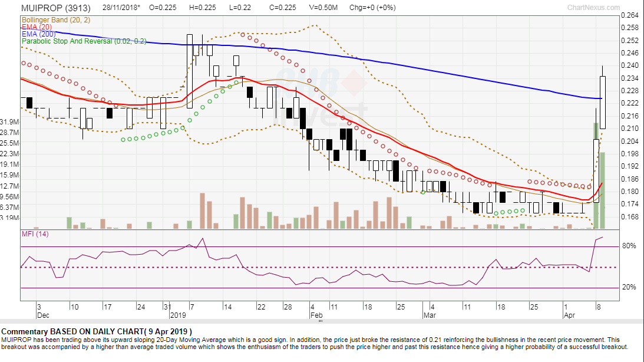Click the Dec month label on time axis
Screen dimensions: 644x362
pos(43,315)
